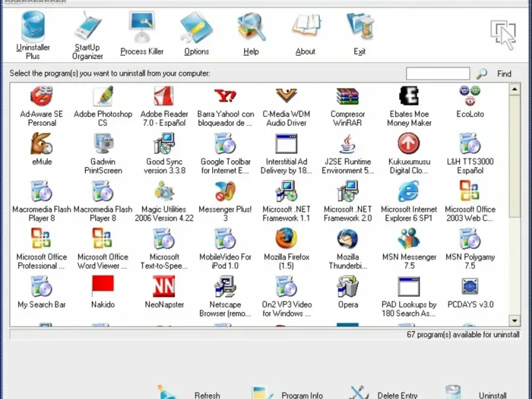Select L&H TTS3000 Español

(x=470, y=154)
